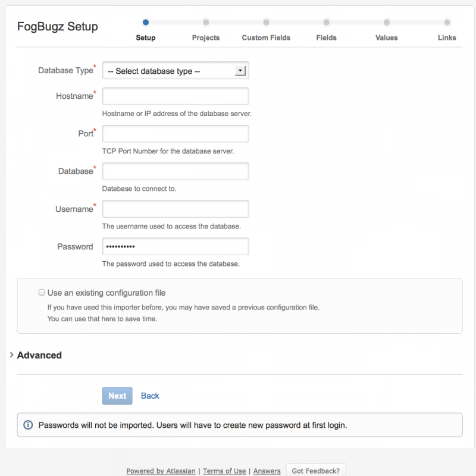The height and width of the screenshot is (476, 476).
Task: Open the Answers footer link
Action: point(267,471)
